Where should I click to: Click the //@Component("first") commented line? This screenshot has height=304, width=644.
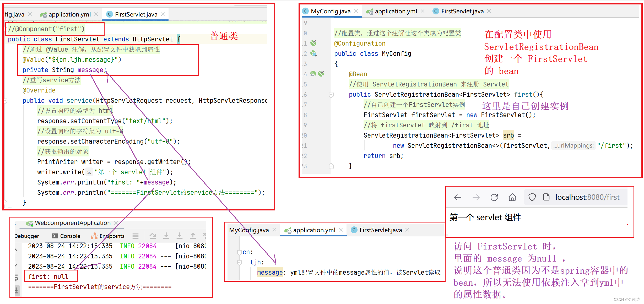(x=46, y=29)
